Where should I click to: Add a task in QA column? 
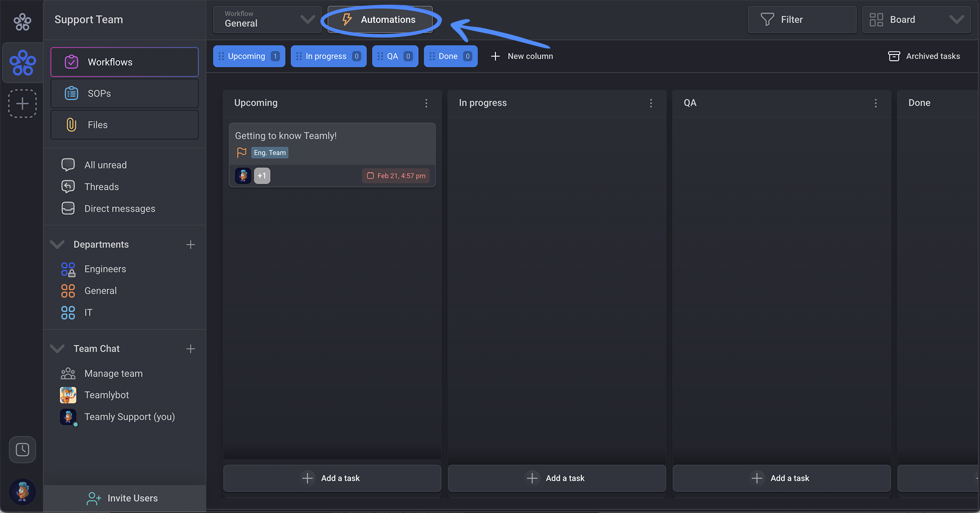(x=781, y=478)
